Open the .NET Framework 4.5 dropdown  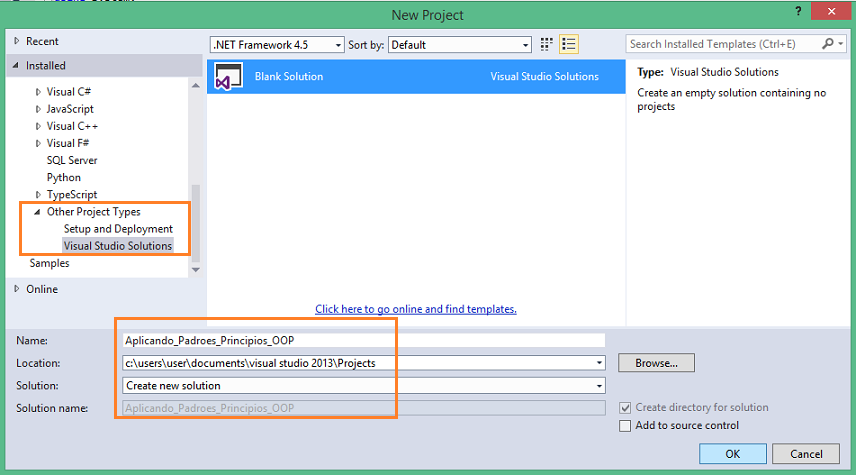(277, 45)
